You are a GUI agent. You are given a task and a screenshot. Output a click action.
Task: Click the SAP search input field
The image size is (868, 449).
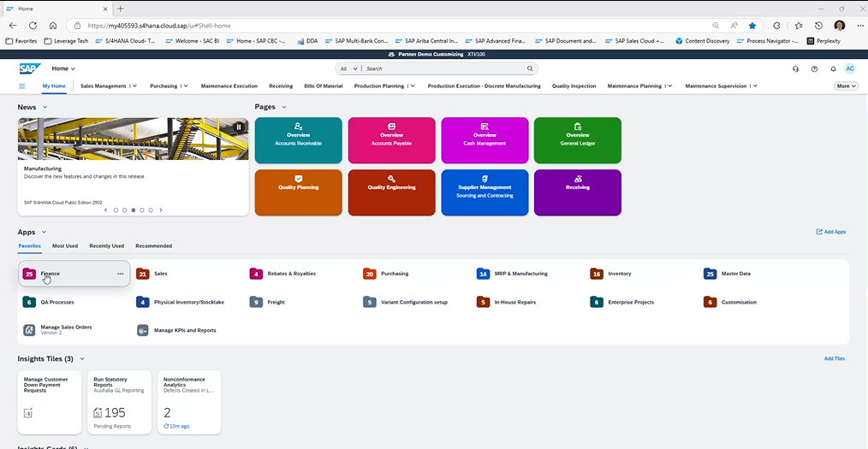click(x=444, y=68)
